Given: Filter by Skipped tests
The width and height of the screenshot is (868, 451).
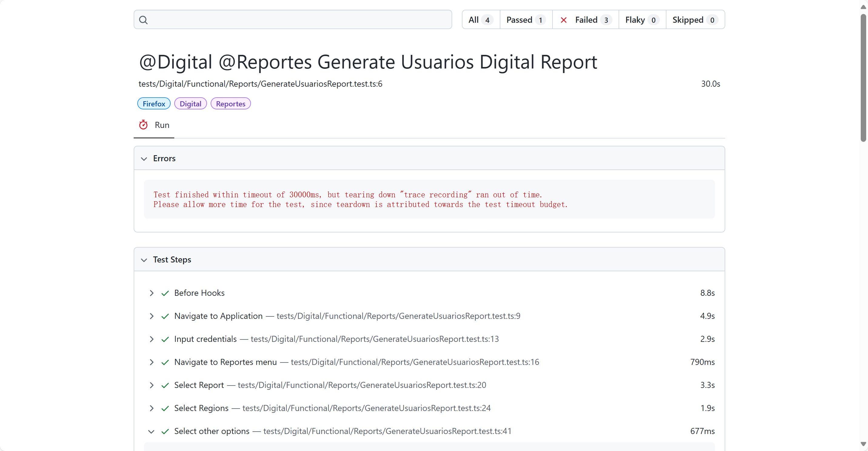Looking at the screenshot, I should point(695,20).
